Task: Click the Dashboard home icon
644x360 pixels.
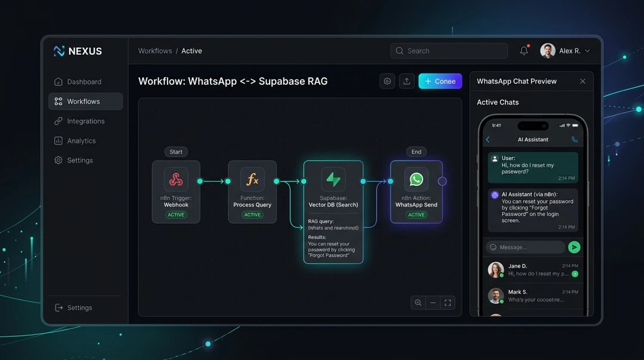Action: click(x=58, y=81)
